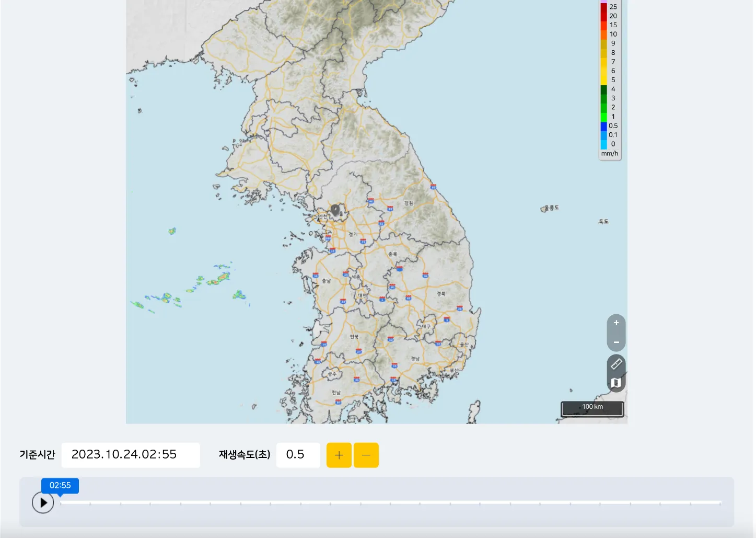Click the 100 km scale bar
756x538 pixels.
click(x=592, y=408)
